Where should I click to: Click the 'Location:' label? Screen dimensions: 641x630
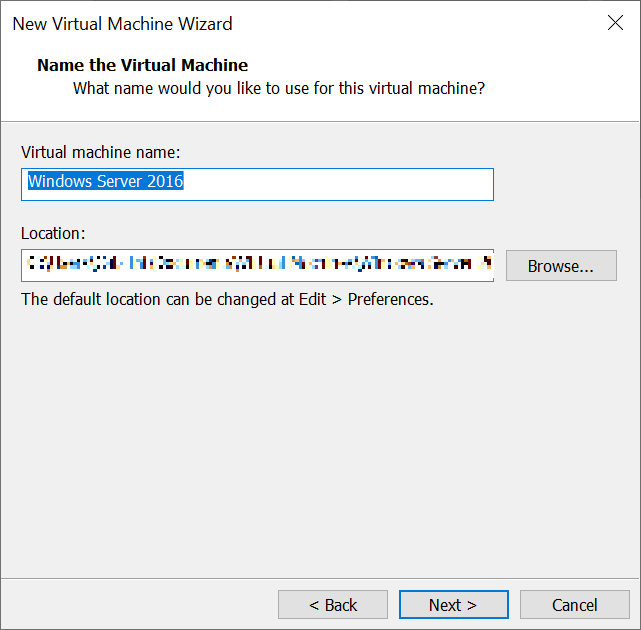pyautogui.click(x=53, y=233)
